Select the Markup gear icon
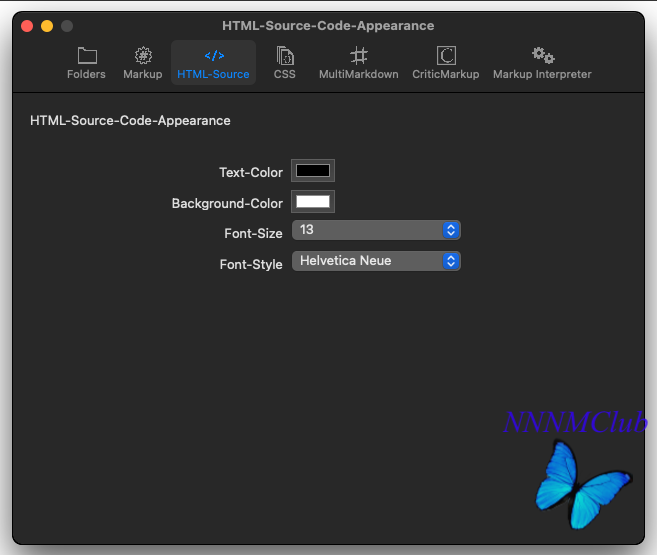Viewport: 657px width, 555px height. pos(143,55)
